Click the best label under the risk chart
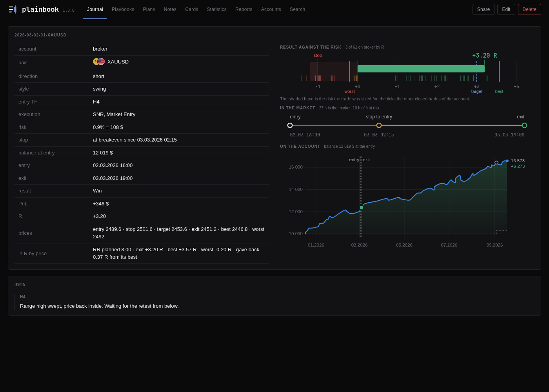549x392 pixels. (499, 91)
